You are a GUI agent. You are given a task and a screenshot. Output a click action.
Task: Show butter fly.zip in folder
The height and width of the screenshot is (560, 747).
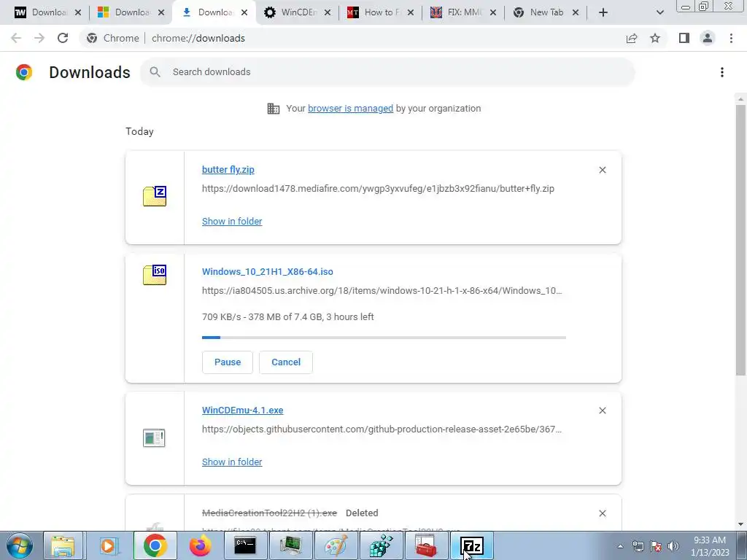click(x=232, y=222)
